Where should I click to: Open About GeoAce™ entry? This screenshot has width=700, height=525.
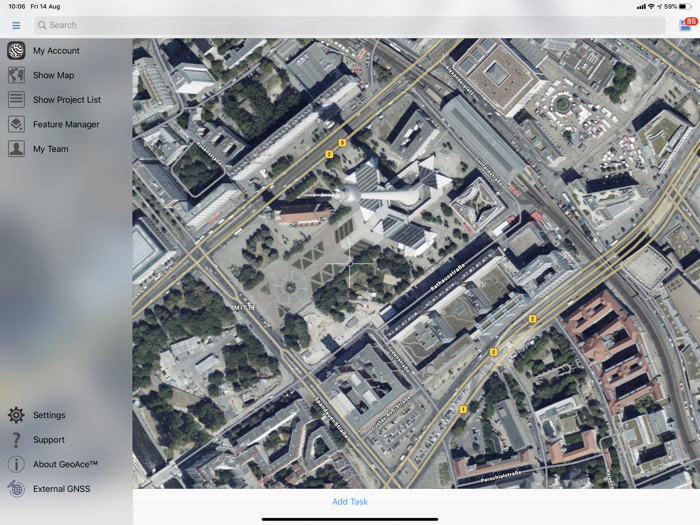click(x=65, y=464)
